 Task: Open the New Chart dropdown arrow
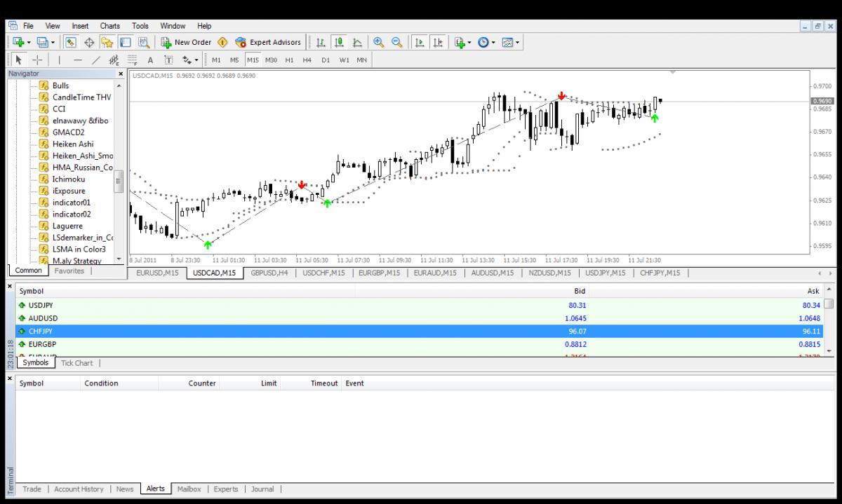[28, 42]
